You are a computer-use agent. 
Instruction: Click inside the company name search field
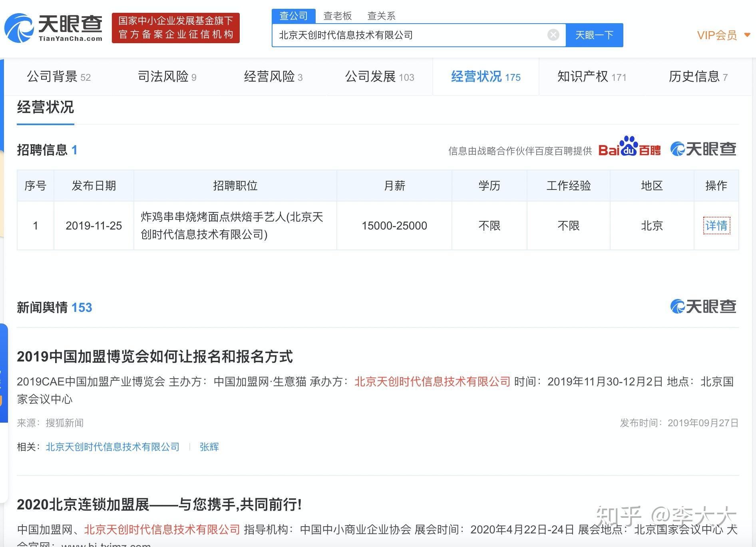pos(410,35)
